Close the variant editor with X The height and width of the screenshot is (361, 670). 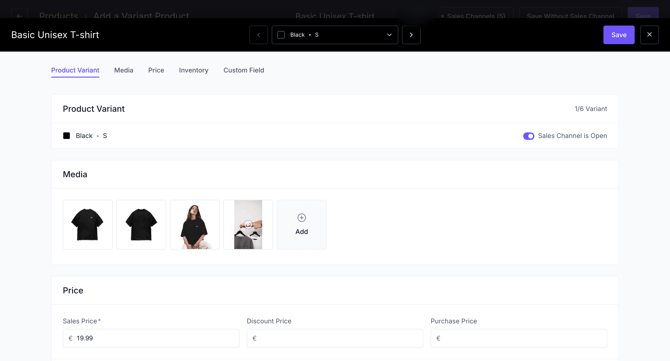pyautogui.click(x=649, y=35)
